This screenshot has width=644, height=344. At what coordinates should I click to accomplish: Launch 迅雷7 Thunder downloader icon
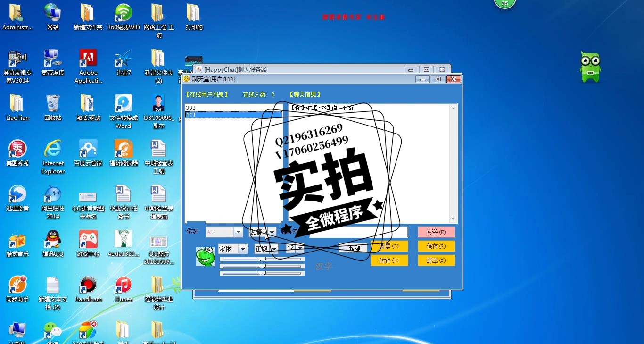coord(124,62)
